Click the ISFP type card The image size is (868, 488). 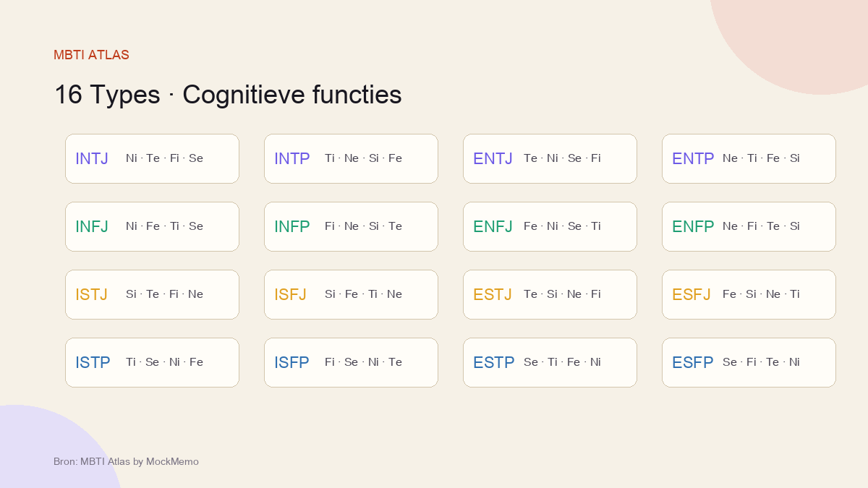pyautogui.click(x=351, y=362)
